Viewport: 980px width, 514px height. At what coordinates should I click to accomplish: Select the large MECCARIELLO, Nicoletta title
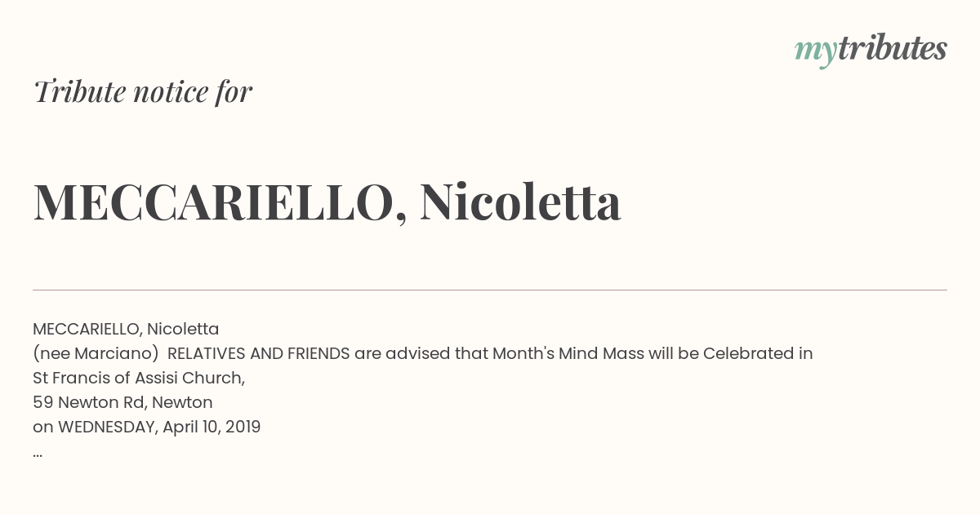(327, 202)
